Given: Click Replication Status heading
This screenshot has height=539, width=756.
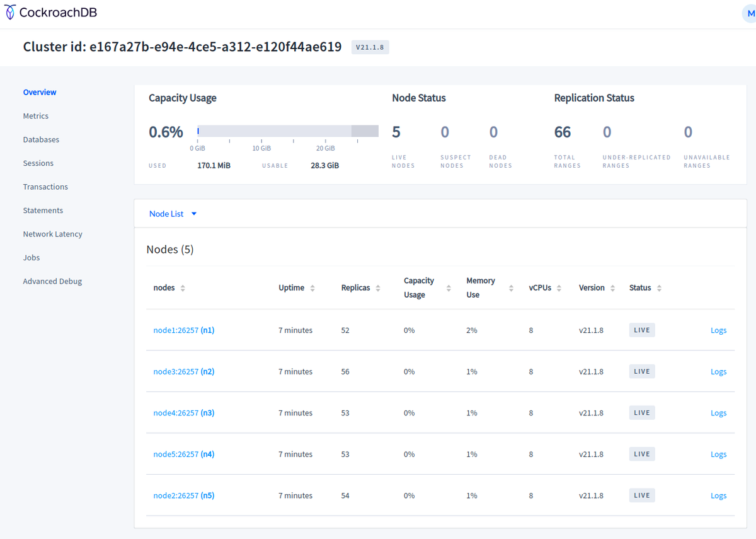Looking at the screenshot, I should pos(594,98).
